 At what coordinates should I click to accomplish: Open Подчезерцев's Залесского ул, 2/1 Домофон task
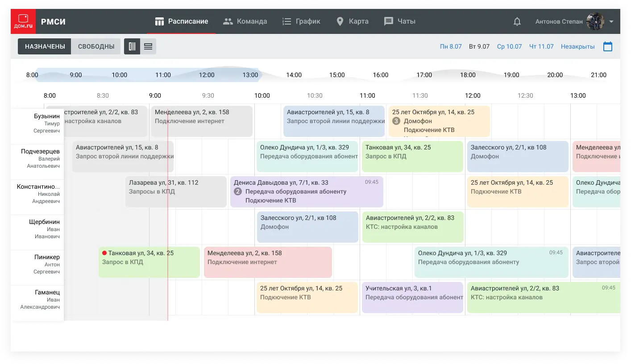click(x=518, y=157)
